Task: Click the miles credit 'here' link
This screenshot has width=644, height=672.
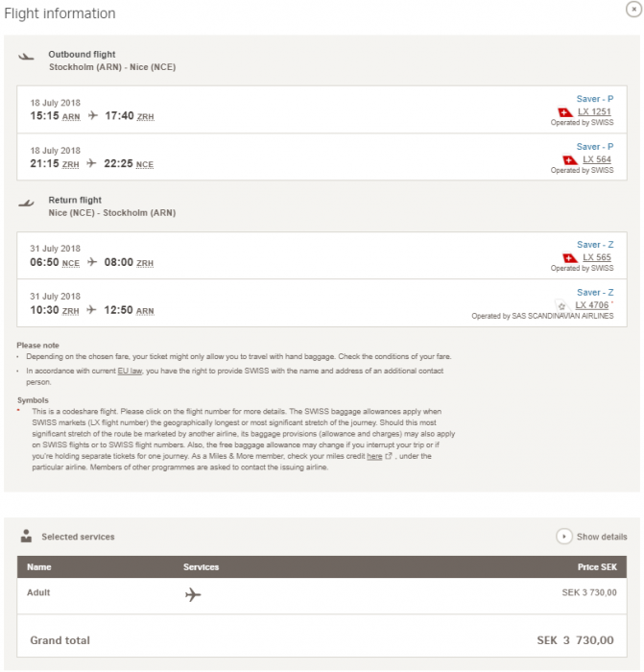Action: (x=374, y=456)
